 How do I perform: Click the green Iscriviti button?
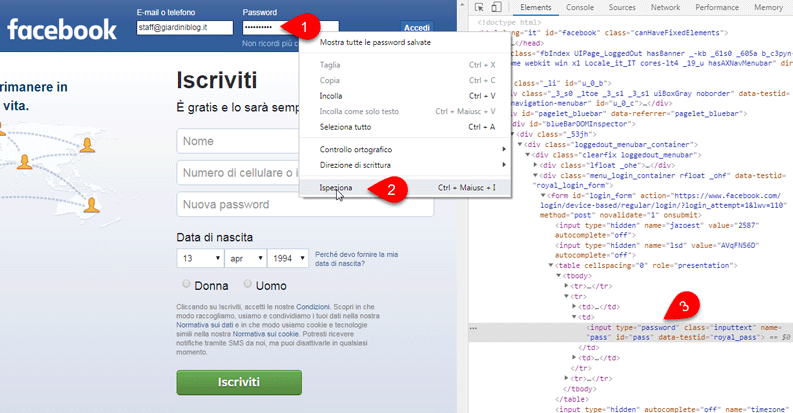click(239, 382)
